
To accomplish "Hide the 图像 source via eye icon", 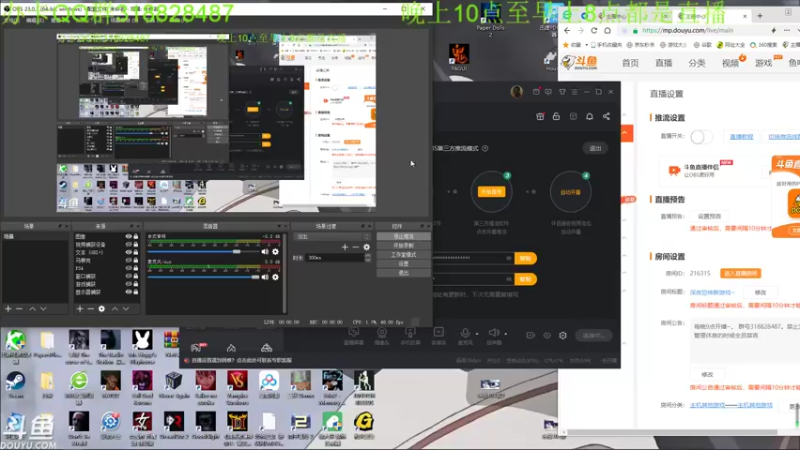I will [x=129, y=237].
